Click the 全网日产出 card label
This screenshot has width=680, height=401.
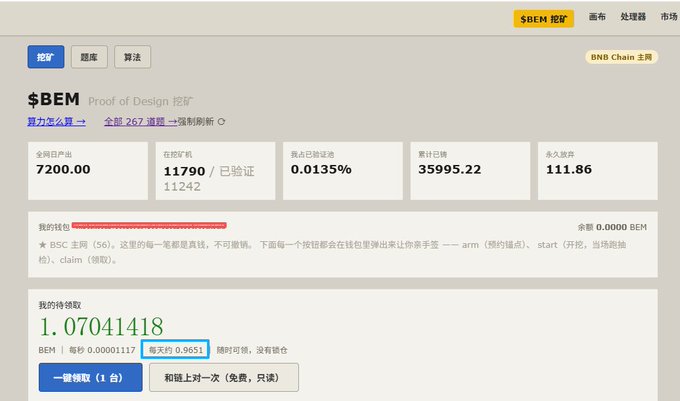(54, 154)
